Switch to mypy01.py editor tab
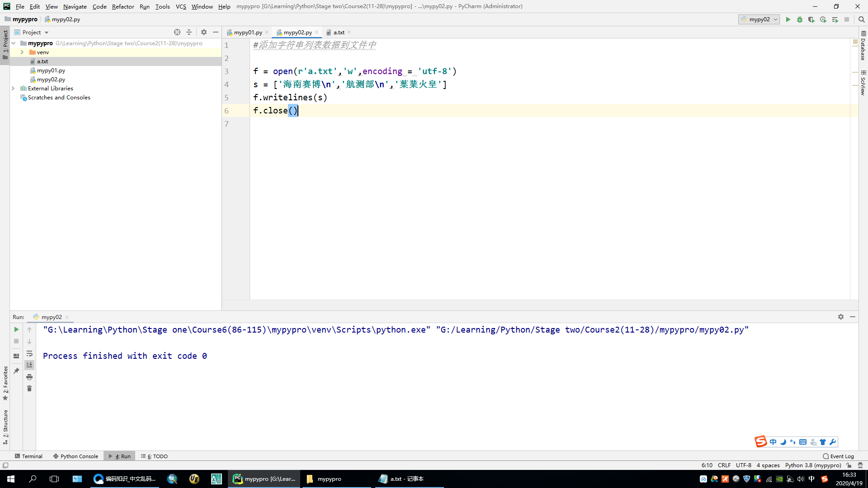Screen dimensions: 868x488 (248, 32)
